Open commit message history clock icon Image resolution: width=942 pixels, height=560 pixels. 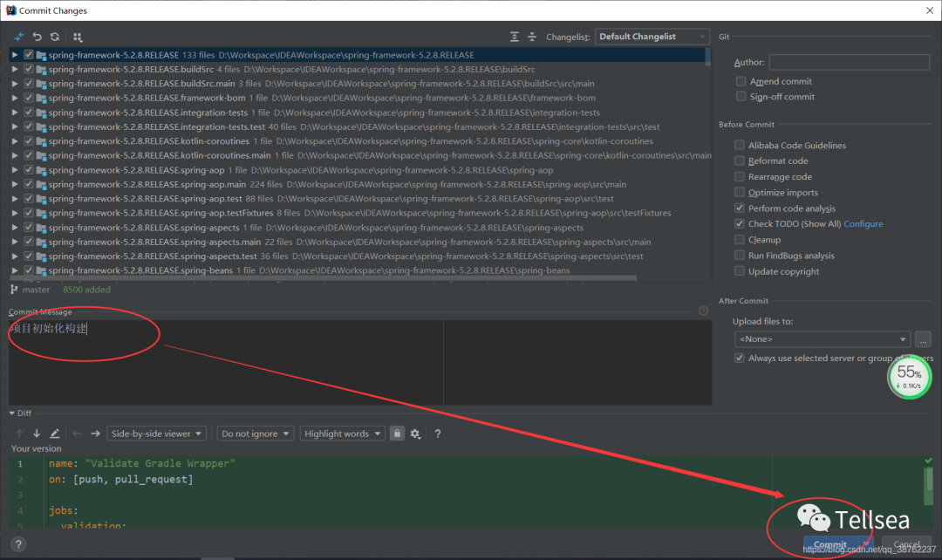tap(704, 311)
